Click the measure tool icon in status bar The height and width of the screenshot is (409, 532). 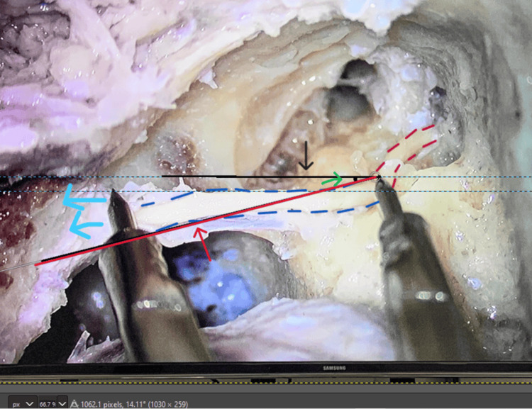(x=75, y=403)
